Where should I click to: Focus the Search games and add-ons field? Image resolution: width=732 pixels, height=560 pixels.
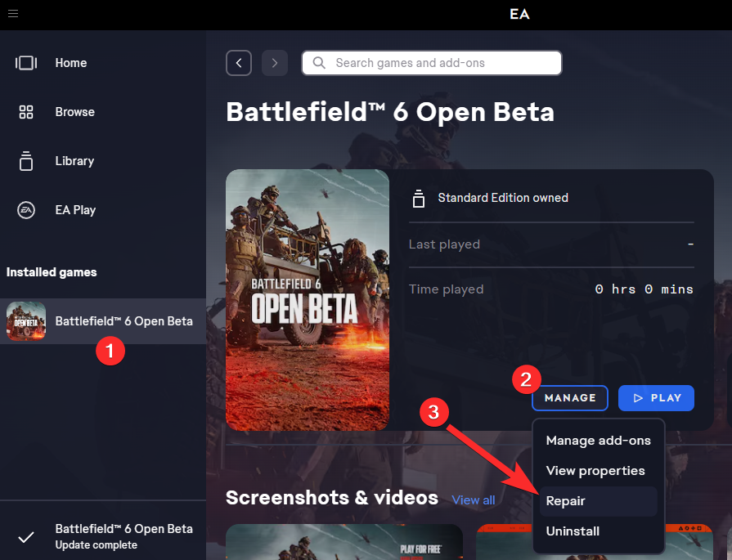(x=442, y=63)
